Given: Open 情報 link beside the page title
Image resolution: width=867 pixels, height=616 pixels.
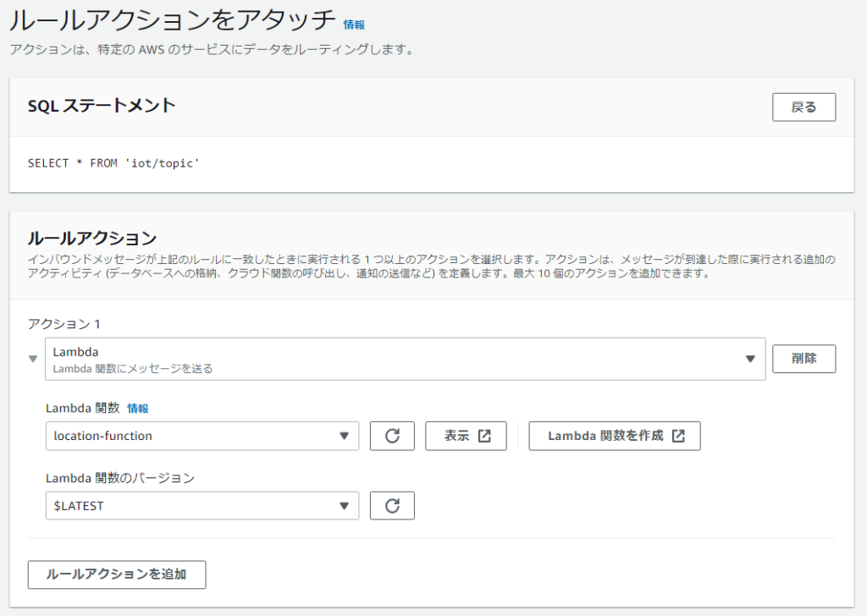Looking at the screenshot, I should [354, 25].
